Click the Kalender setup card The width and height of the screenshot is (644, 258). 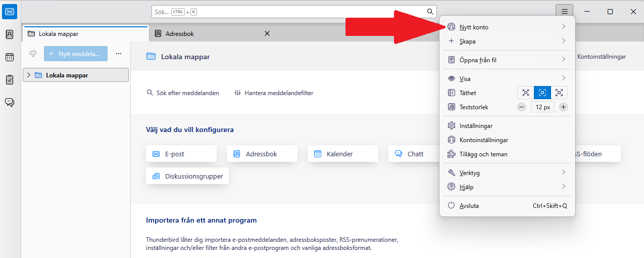click(x=343, y=154)
